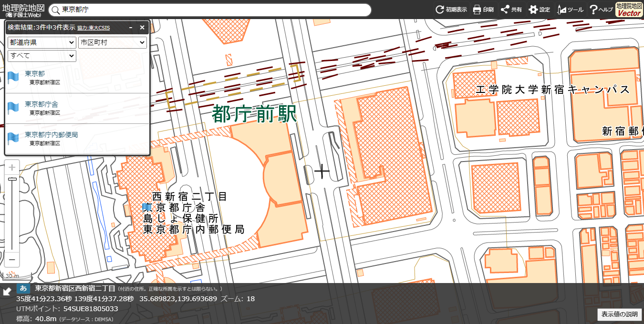Minimize the search results panel
Screen dimensions: 644x324
pos(131,28)
